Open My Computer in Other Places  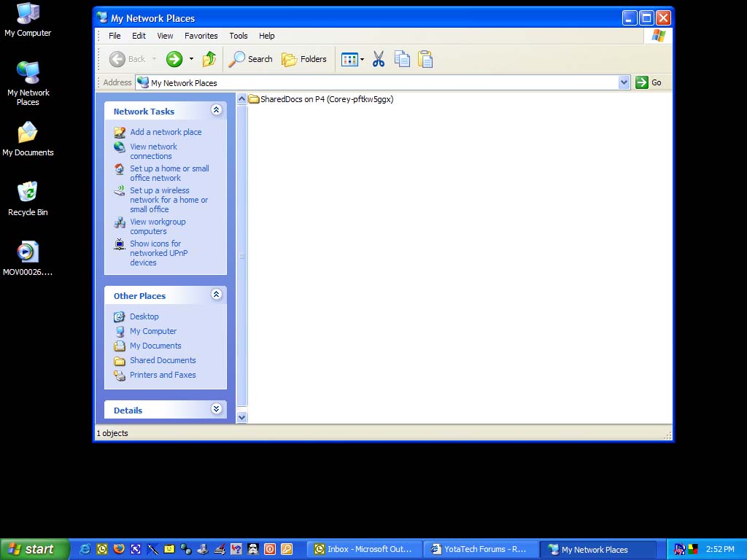tap(153, 332)
